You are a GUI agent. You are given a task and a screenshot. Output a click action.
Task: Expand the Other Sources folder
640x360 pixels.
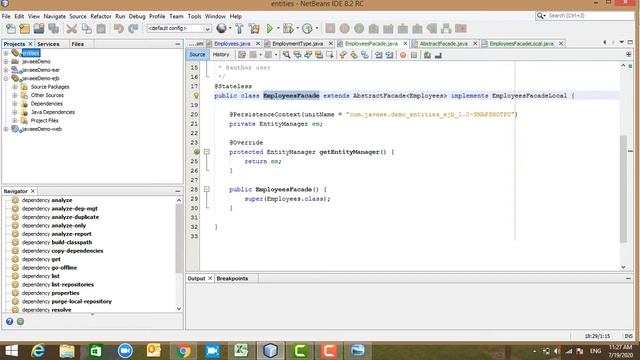pos(15,95)
